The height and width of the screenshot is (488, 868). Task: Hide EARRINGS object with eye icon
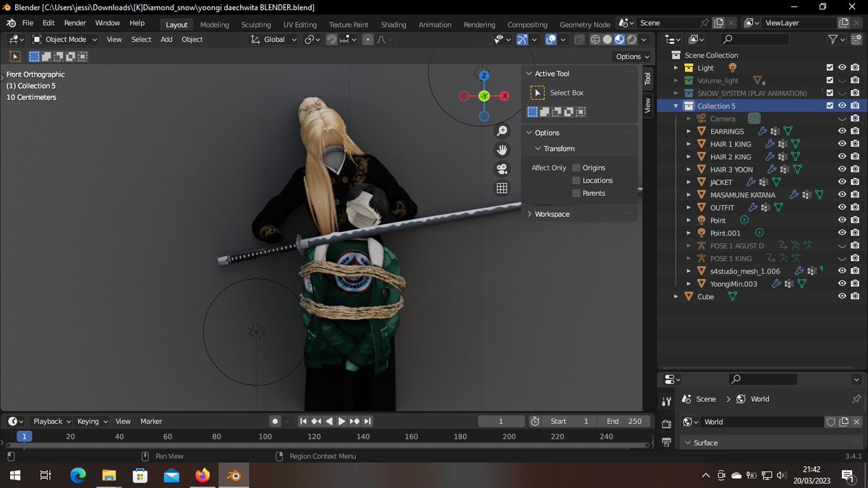tap(842, 132)
